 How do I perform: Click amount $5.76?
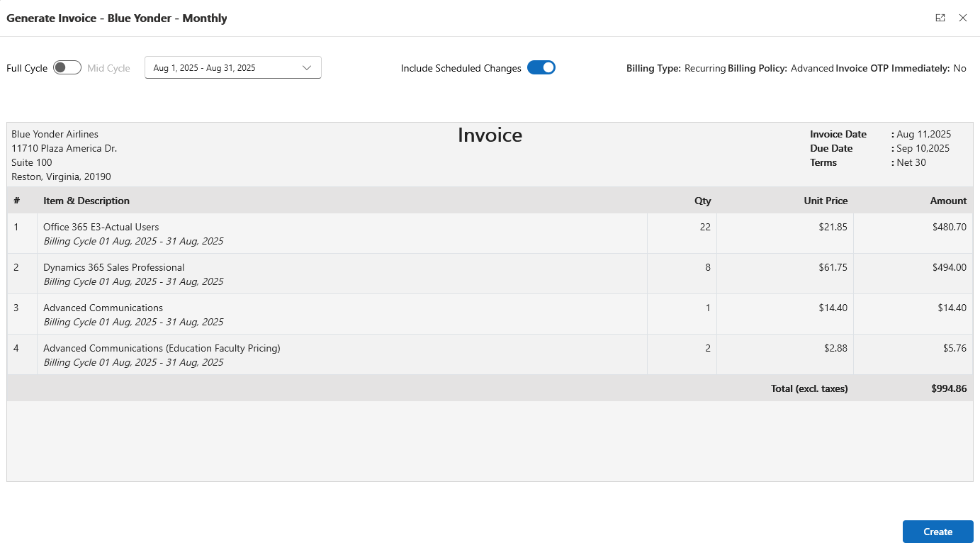coord(954,348)
